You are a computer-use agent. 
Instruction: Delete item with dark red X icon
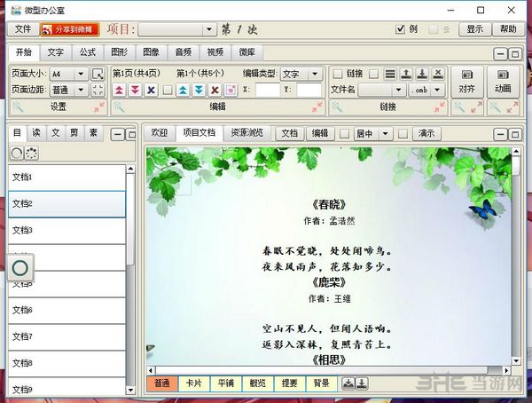(x=215, y=90)
